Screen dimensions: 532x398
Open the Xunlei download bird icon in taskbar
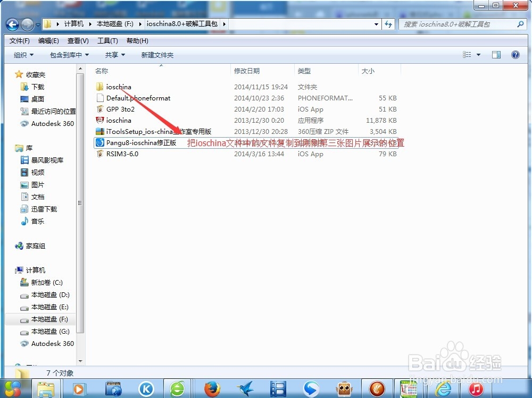click(x=245, y=388)
